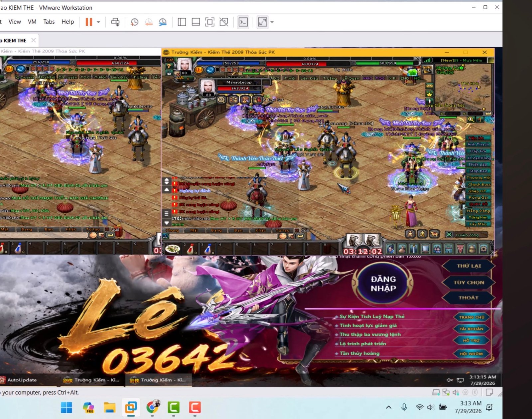
Task: Toggle the horse mount icon
Action: click(434, 234)
